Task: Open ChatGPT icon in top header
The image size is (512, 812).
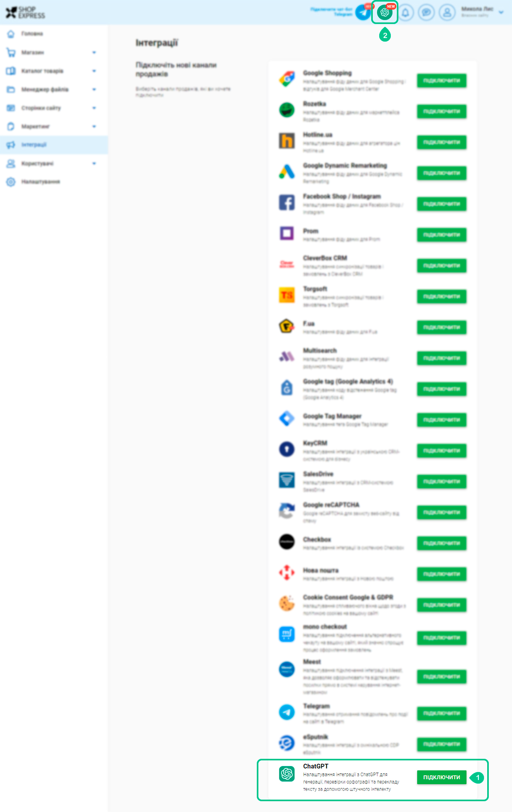Action: click(x=384, y=12)
